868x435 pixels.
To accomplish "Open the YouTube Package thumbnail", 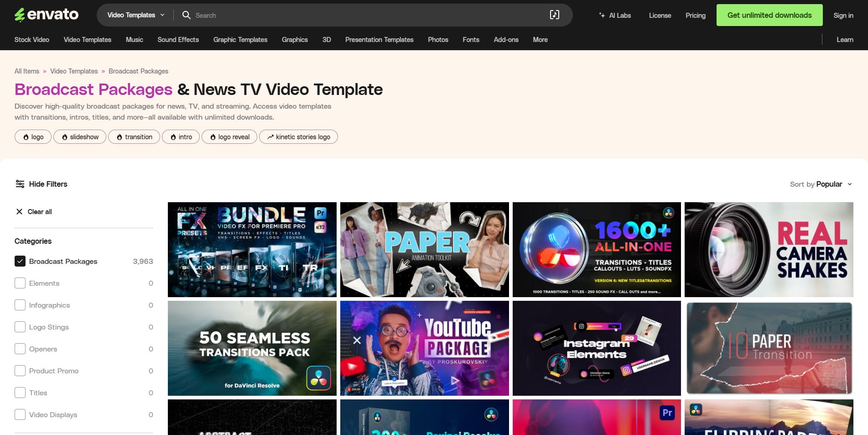I will pos(424,348).
